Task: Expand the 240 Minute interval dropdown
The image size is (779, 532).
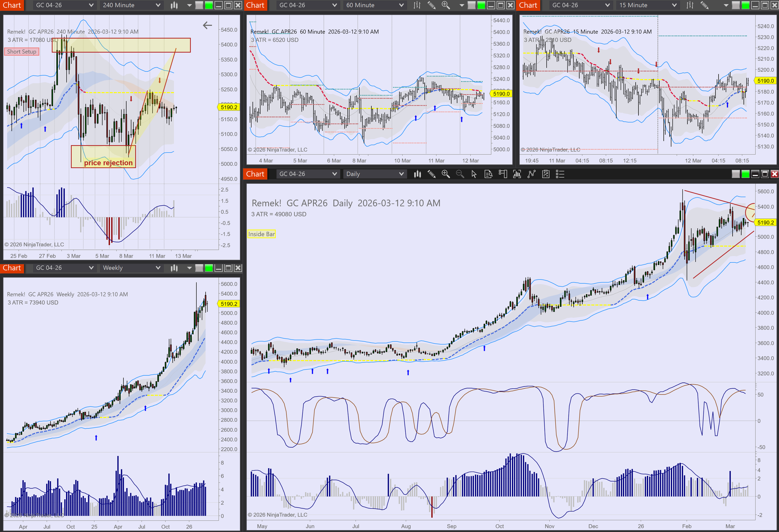Action: [131, 5]
